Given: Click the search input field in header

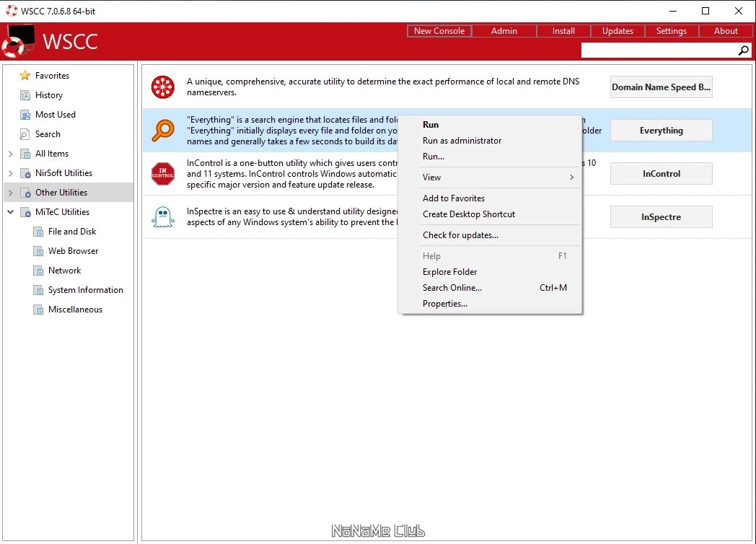Looking at the screenshot, I should [659, 51].
